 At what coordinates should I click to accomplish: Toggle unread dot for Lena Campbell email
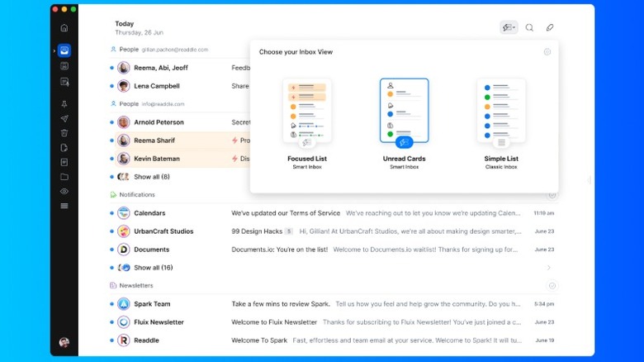point(111,86)
